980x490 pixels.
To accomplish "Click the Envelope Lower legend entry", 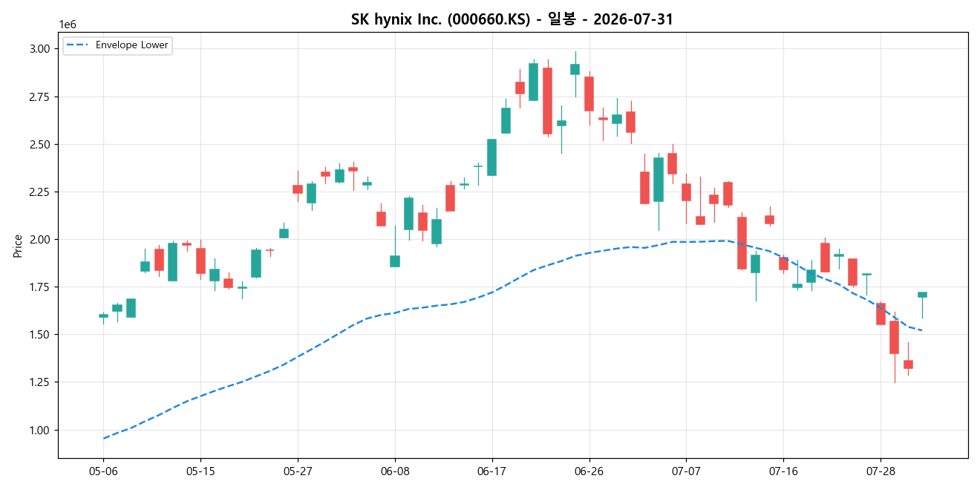I will [x=117, y=45].
